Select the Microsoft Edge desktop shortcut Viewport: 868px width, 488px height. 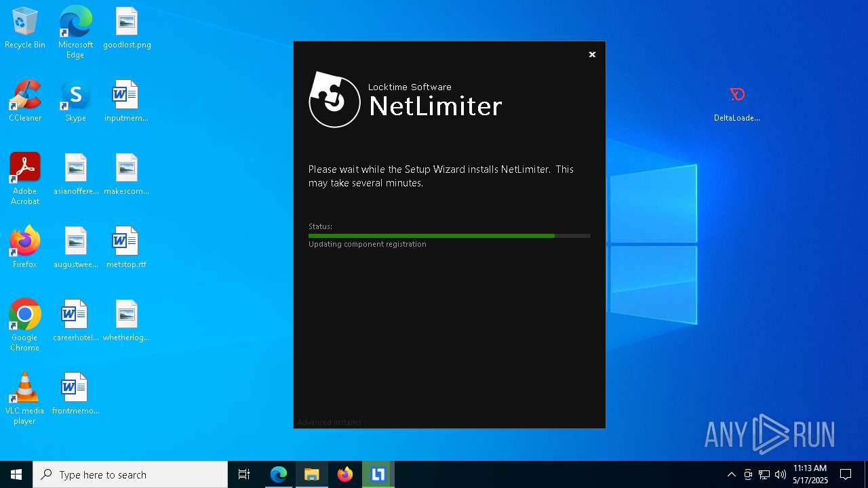[x=75, y=33]
